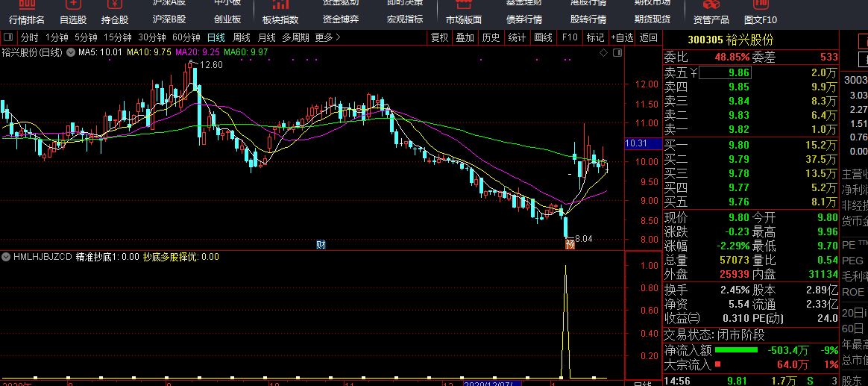The width and height of the screenshot is (868, 386).
Task: Click the 标记 mark button
Action: [x=596, y=38]
